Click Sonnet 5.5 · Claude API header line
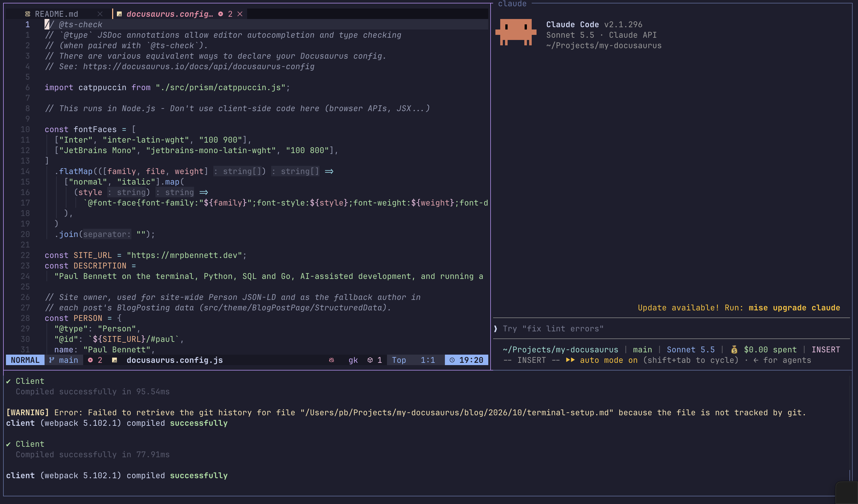This screenshot has height=504, width=858. tap(601, 35)
